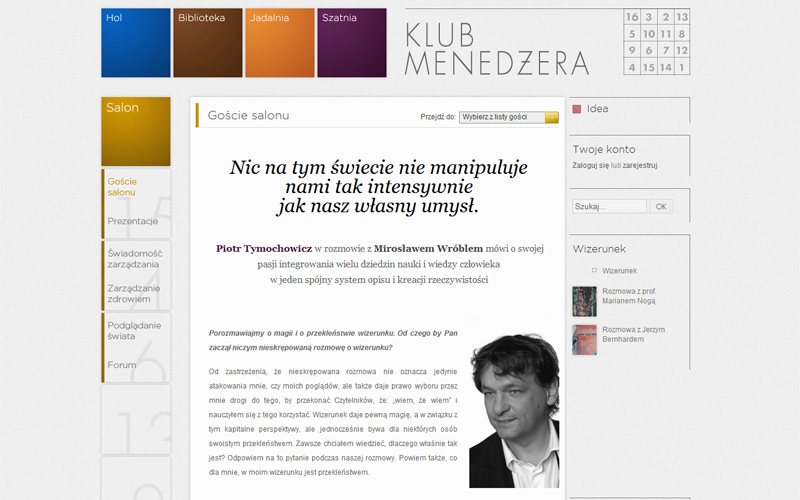Screen dimensions: 800x500
Task: Focus the Szukaj search field
Action: [609, 206]
